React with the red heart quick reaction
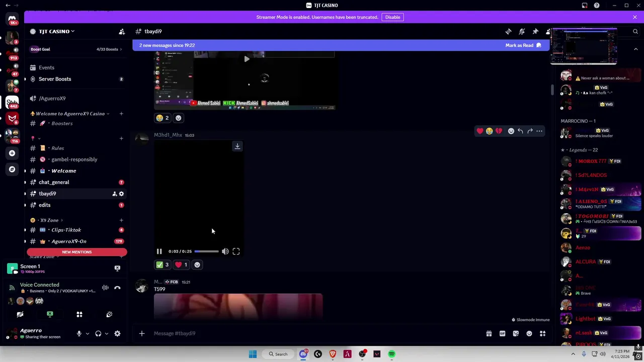 tap(480, 131)
